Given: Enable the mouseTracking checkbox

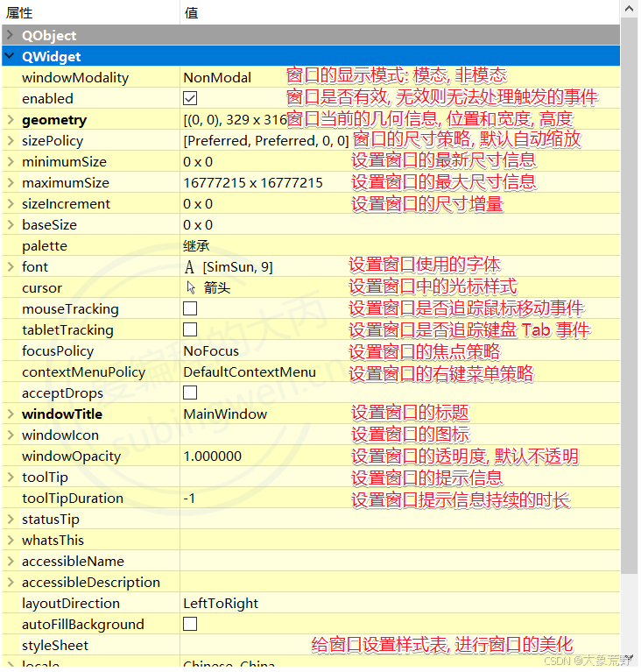Looking at the screenshot, I should (190, 308).
